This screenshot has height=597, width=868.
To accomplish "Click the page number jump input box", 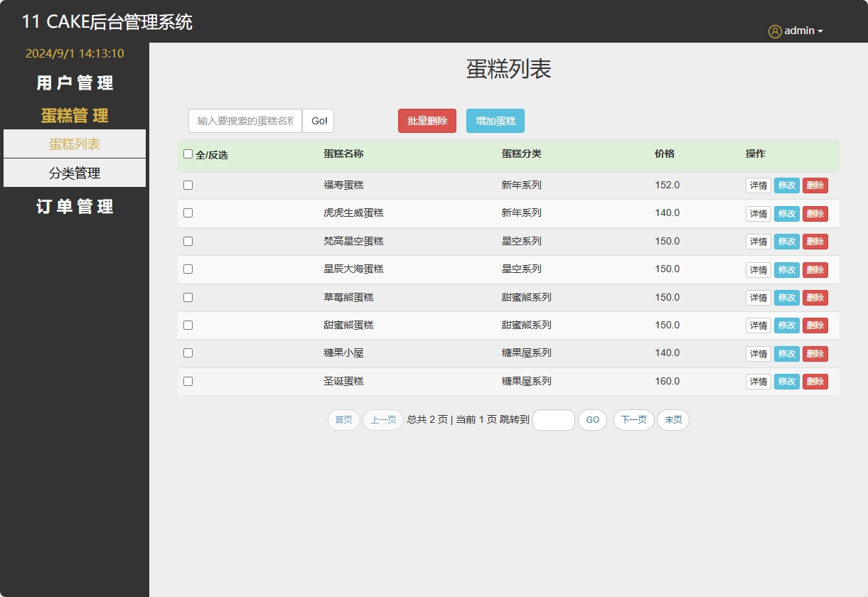I will (x=553, y=420).
